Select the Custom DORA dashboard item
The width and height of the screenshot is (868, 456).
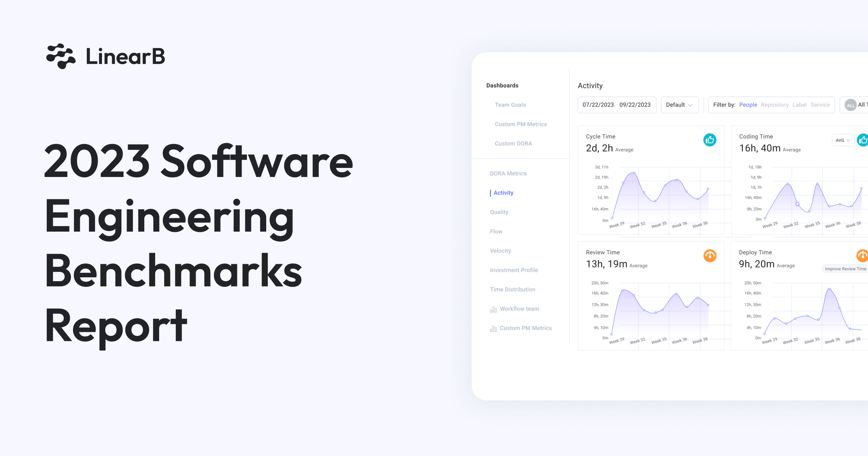512,144
